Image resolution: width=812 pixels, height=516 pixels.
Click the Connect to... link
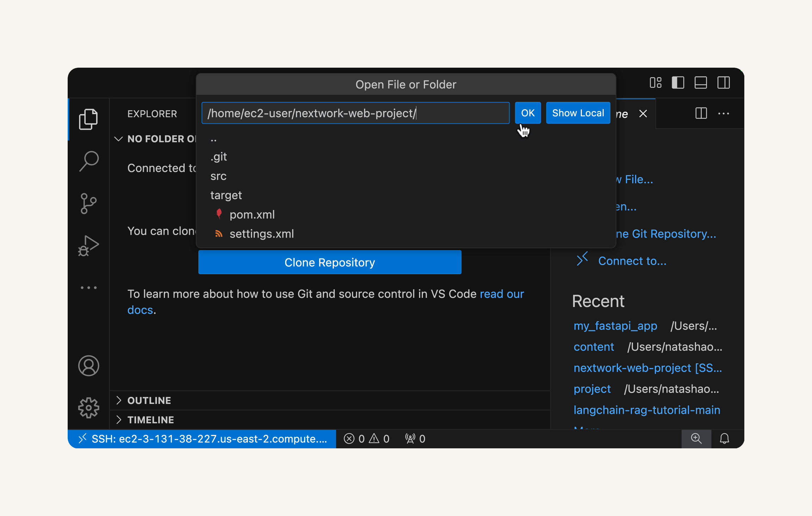tap(632, 261)
